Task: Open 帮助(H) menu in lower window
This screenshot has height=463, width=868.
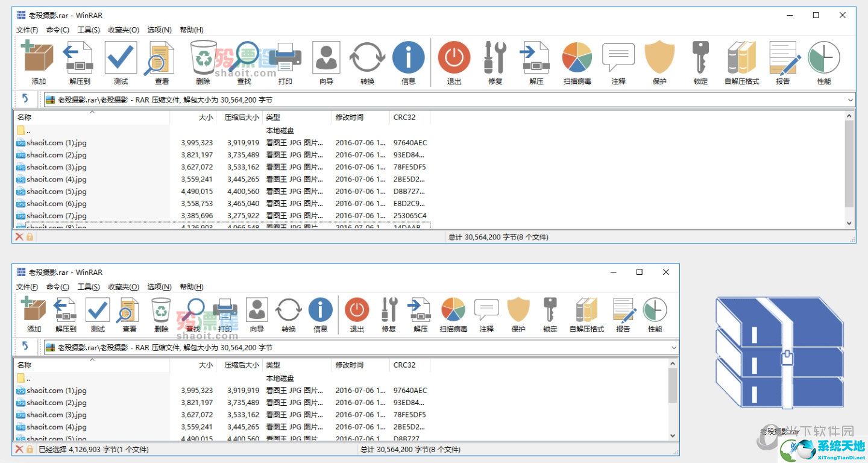Action: (192, 287)
